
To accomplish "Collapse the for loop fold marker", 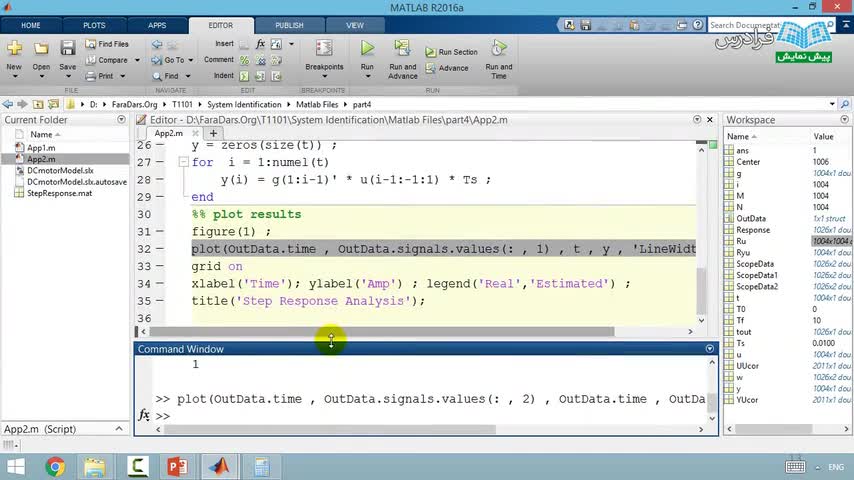I will click(x=184, y=162).
